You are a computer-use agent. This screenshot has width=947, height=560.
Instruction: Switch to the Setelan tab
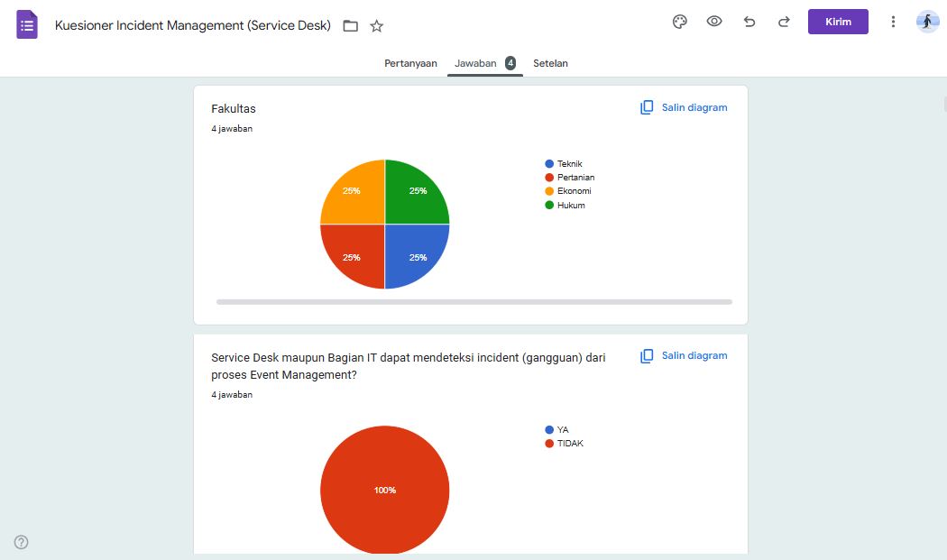pos(550,63)
